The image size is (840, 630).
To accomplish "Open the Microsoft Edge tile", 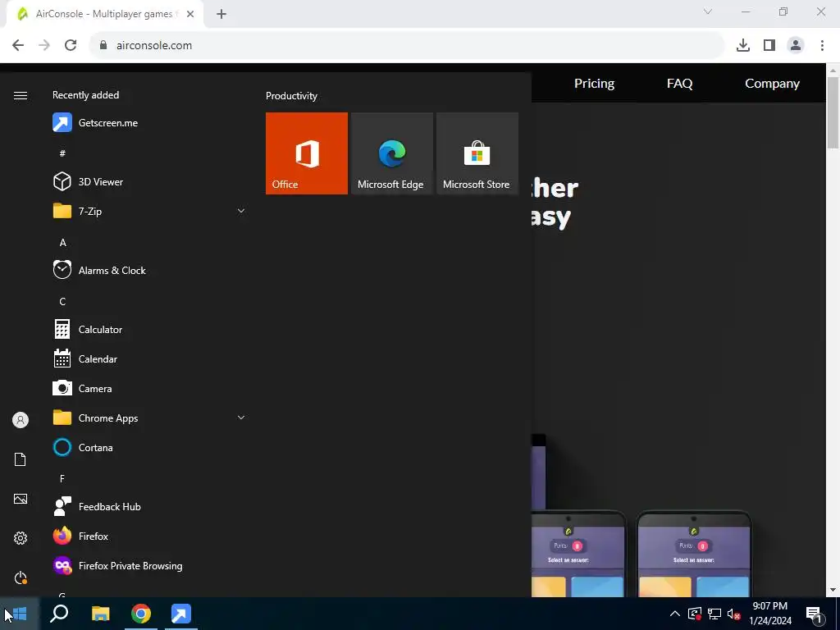I will 391,153.
